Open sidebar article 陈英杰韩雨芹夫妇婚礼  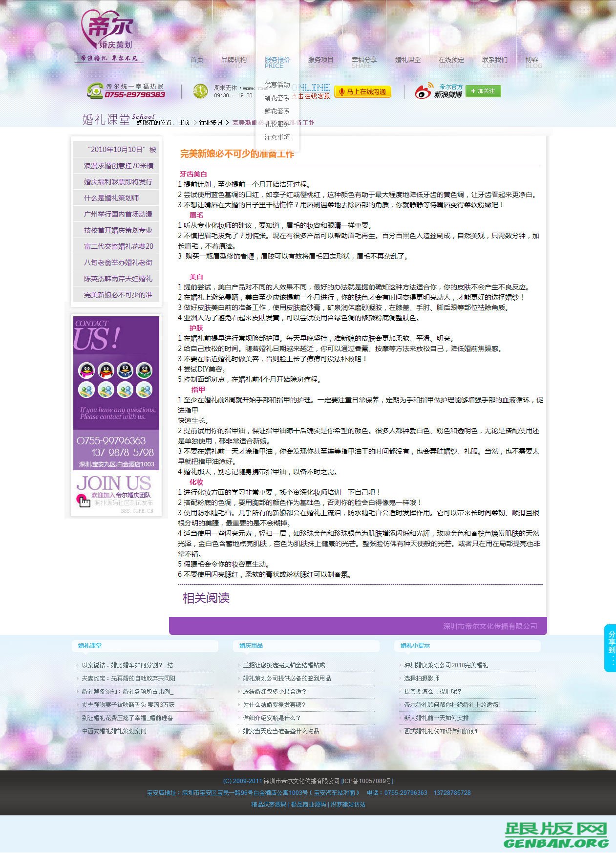[116, 279]
